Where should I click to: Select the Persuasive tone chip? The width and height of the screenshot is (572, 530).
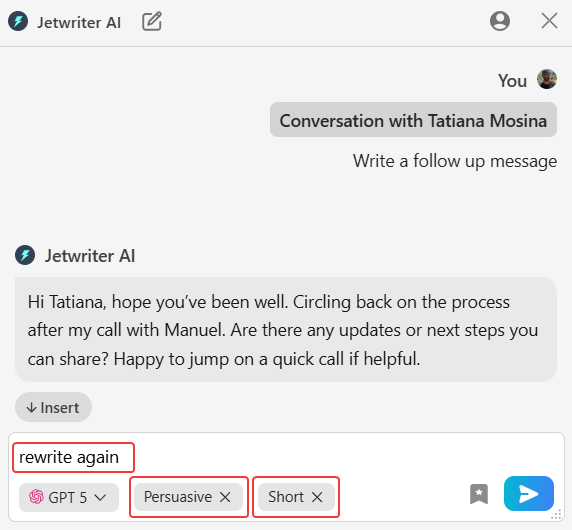(178, 497)
